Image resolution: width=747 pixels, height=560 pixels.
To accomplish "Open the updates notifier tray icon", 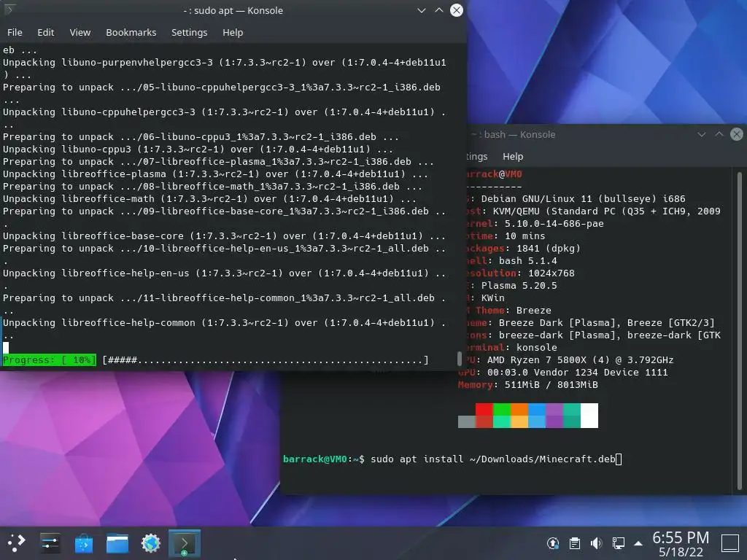I will pyautogui.click(x=553, y=542).
